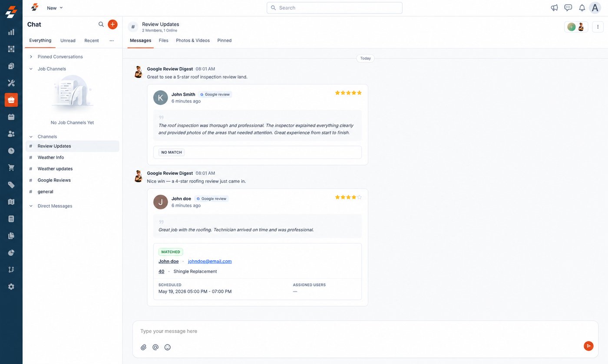
Task: Open the calculator sidebar icon
Action: click(x=11, y=219)
